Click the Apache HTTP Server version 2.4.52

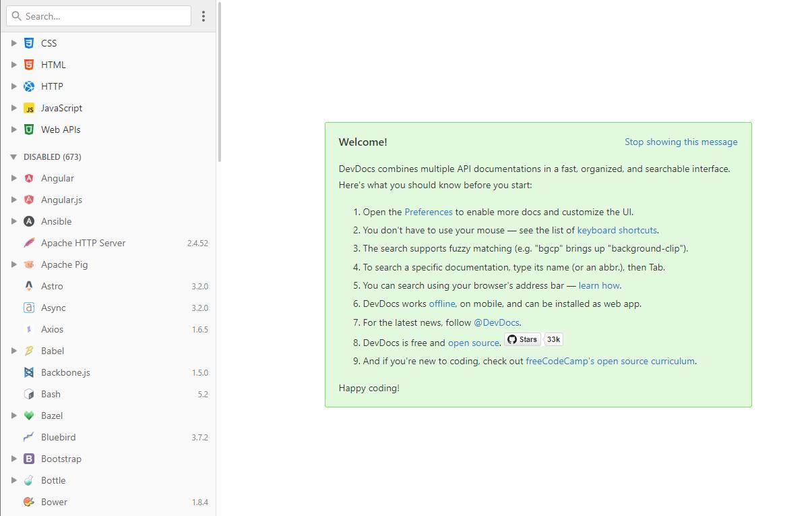(197, 243)
